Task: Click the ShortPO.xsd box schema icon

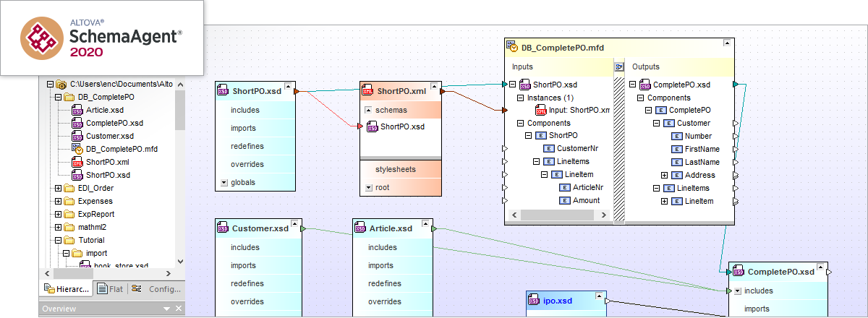Action: (224, 91)
